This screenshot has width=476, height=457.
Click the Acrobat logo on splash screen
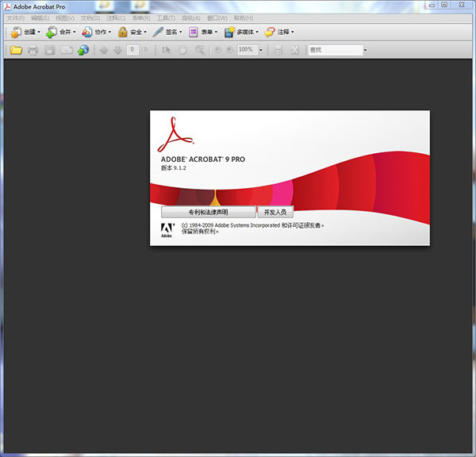(175, 135)
